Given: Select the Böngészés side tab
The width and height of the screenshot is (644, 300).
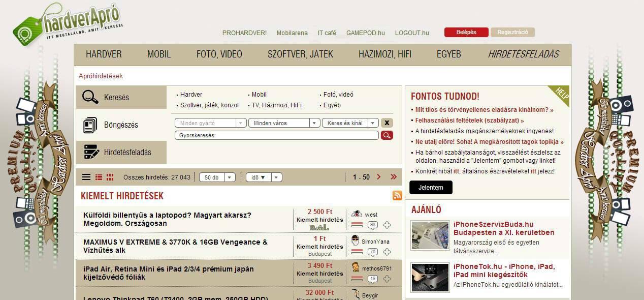Looking at the screenshot, I should pos(121,125).
